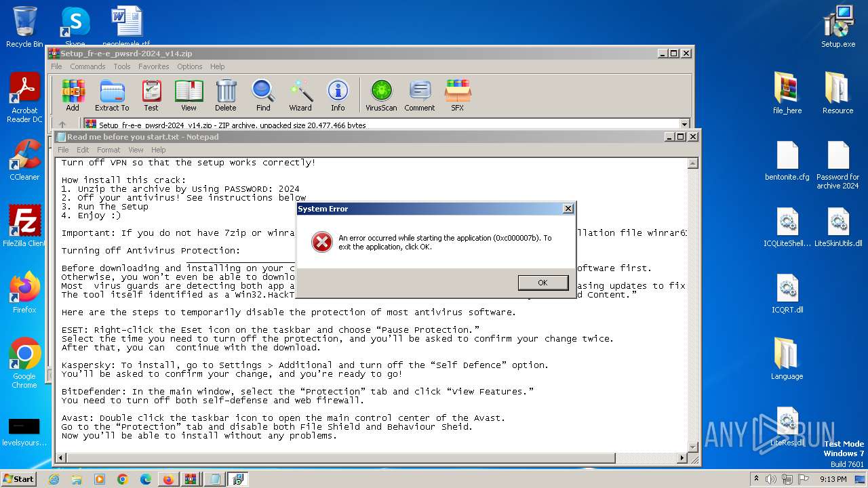Open WinRAR Tools menu

point(122,66)
